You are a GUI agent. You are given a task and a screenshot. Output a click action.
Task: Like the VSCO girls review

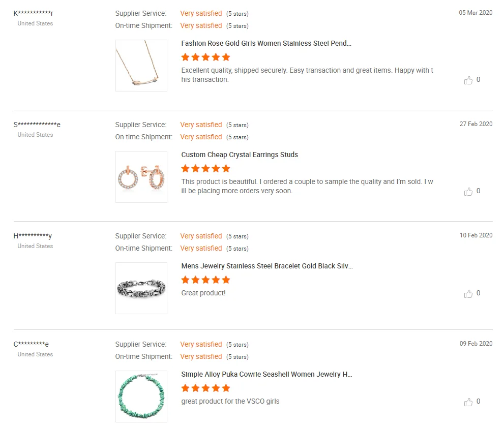coord(468,402)
